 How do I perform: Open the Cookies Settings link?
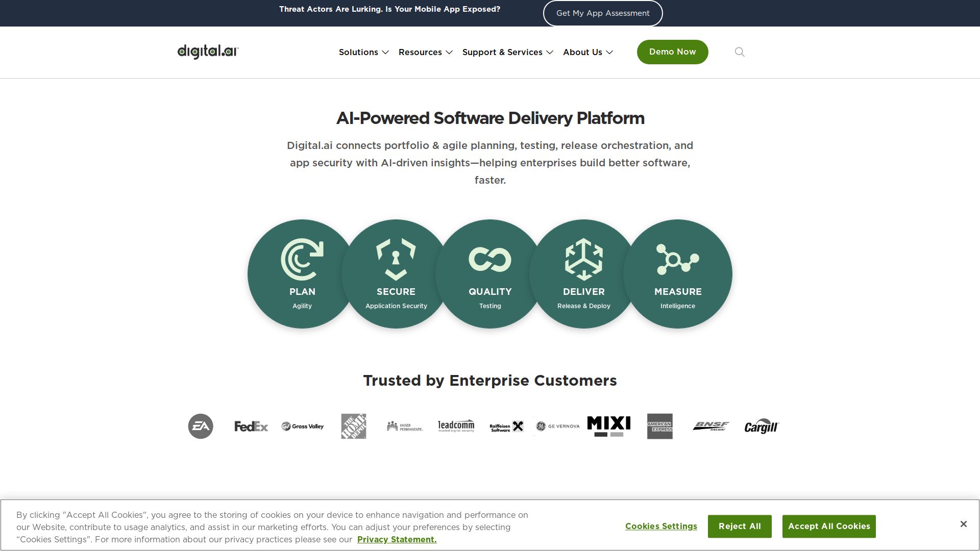pyautogui.click(x=661, y=526)
